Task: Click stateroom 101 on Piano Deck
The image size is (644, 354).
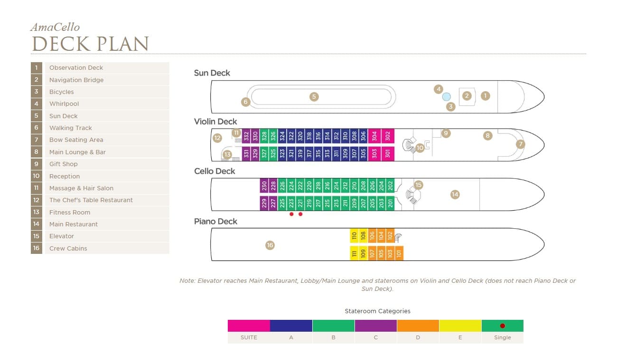Action: pyautogui.click(x=399, y=253)
